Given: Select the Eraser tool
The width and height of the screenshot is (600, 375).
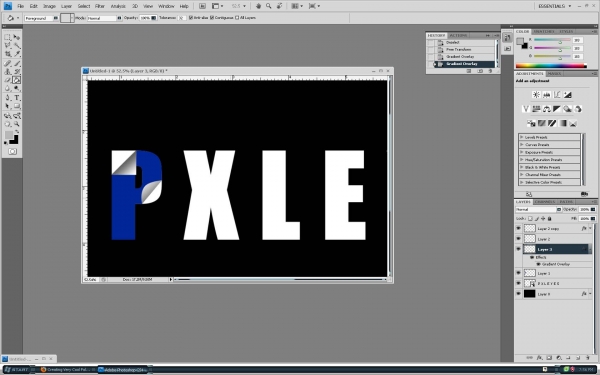Looking at the screenshot, I should [7, 80].
